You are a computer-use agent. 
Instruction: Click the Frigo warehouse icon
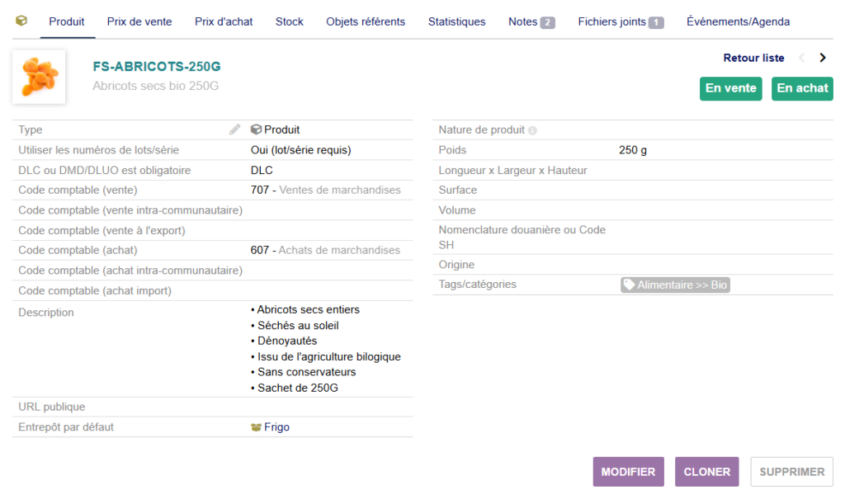click(x=256, y=427)
